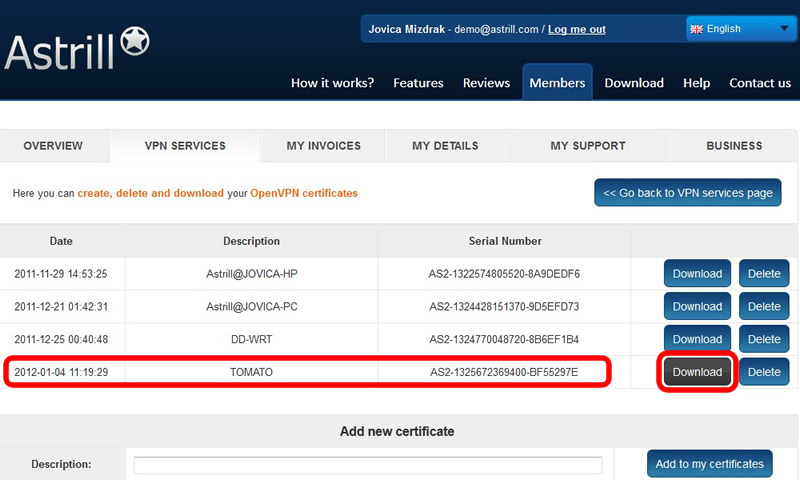Click description DD-WRT
The height and width of the screenshot is (480, 800).
click(252, 339)
